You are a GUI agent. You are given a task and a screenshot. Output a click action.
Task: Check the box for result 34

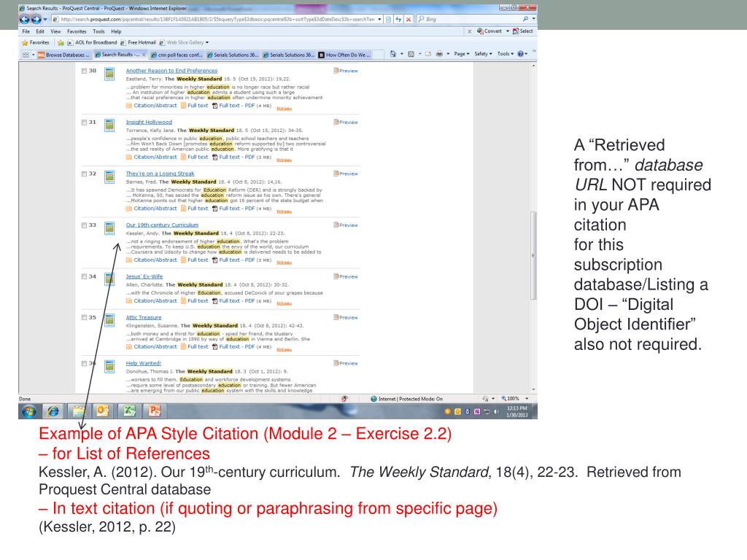coord(85,276)
